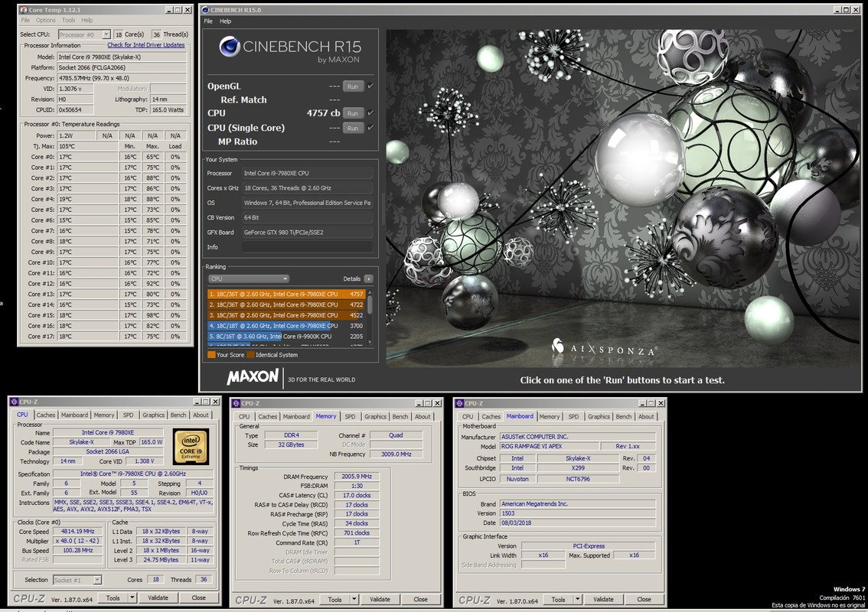Run the CPU (Single Core) benchmark

click(353, 129)
